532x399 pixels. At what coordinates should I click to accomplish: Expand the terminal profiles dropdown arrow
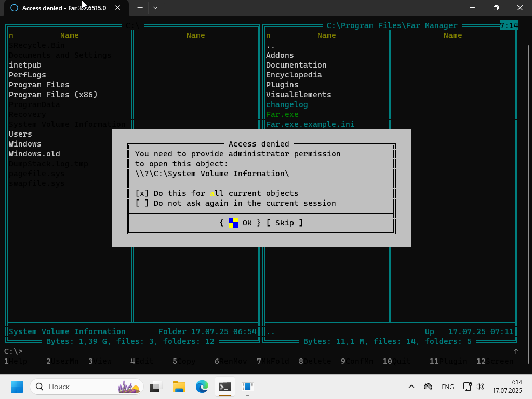pos(155,8)
